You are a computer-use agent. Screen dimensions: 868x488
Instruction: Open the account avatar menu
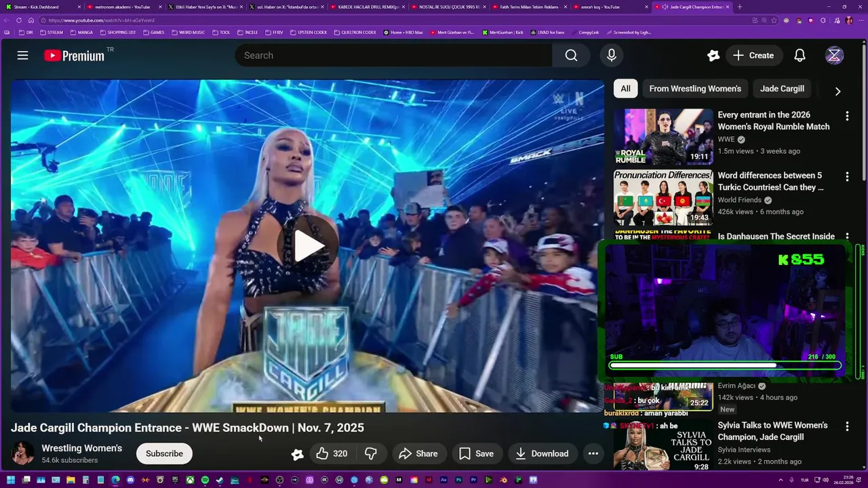[834, 56]
